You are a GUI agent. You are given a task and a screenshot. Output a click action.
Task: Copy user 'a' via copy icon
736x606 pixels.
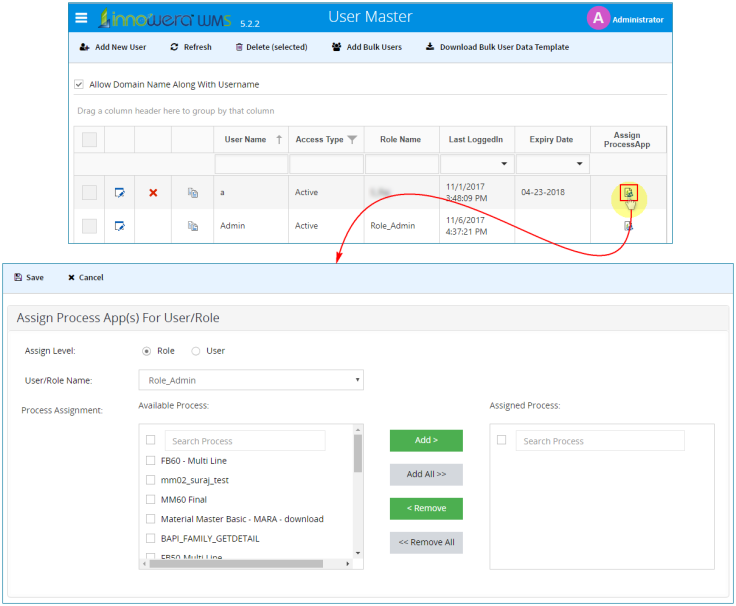coord(193,192)
